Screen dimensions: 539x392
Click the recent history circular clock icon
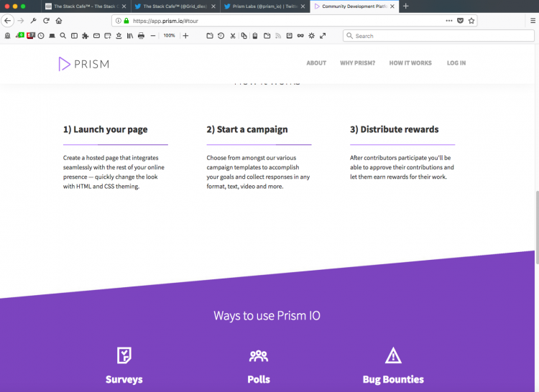(x=221, y=36)
